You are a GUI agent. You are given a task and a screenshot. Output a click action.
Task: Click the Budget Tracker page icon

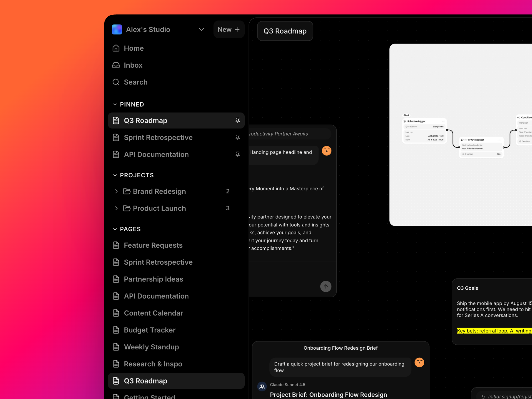[116, 330]
